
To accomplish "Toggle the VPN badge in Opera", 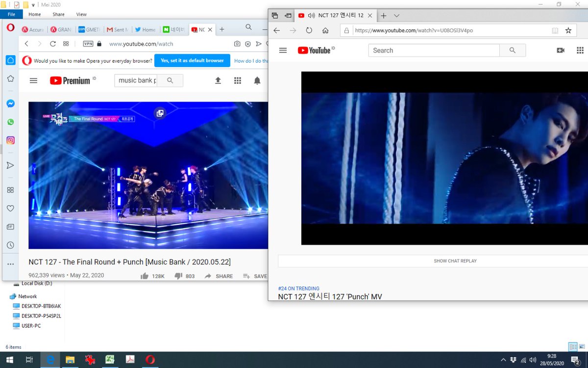I will (88, 44).
